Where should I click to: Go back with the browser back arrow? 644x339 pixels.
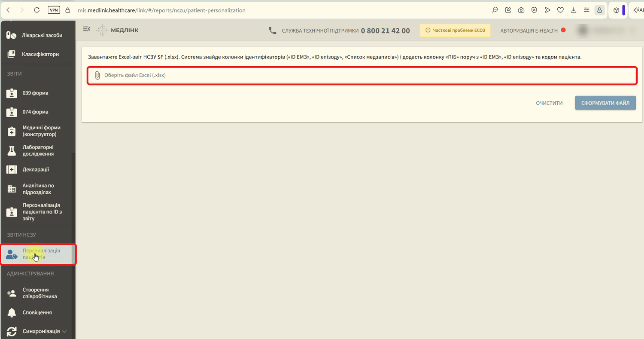tap(8, 10)
